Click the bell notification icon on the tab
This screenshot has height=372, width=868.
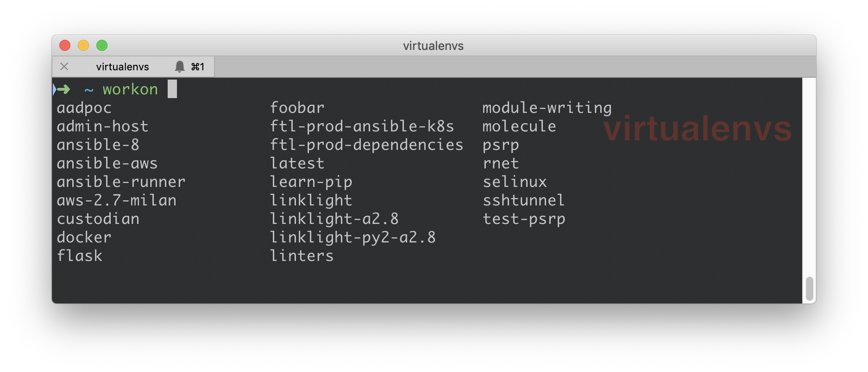180,66
